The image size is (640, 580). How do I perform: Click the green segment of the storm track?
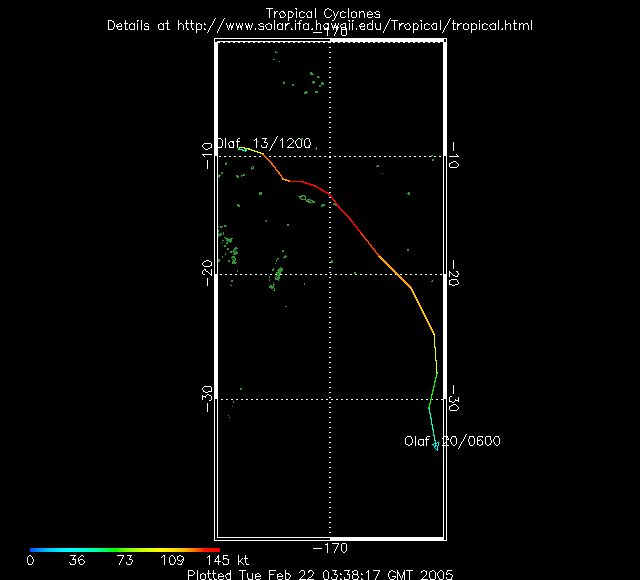click(x=434, y=386)
